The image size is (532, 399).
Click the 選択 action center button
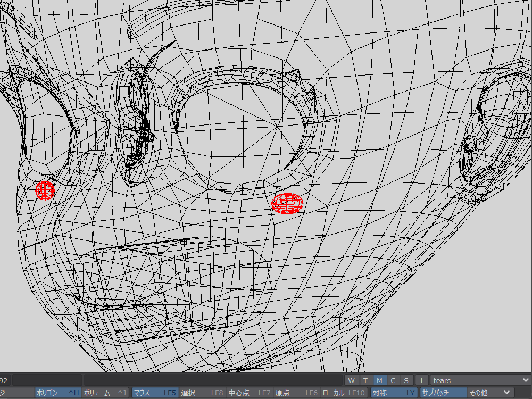(x=202, y=393)
